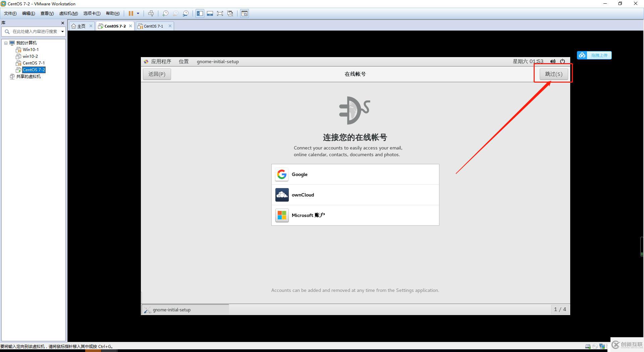Go back with the 返回(P) button
Image resolution: width=644 pixels, height=352 pixels.
[x=157, y=74]
